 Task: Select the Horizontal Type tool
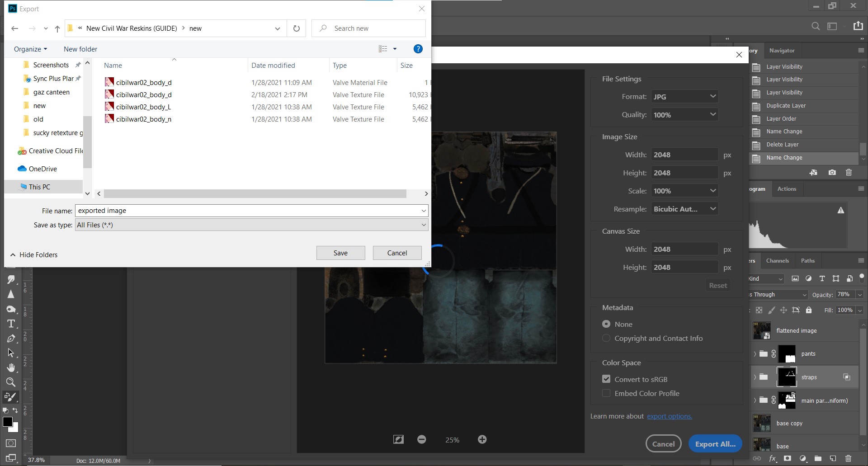coord(11,324)
